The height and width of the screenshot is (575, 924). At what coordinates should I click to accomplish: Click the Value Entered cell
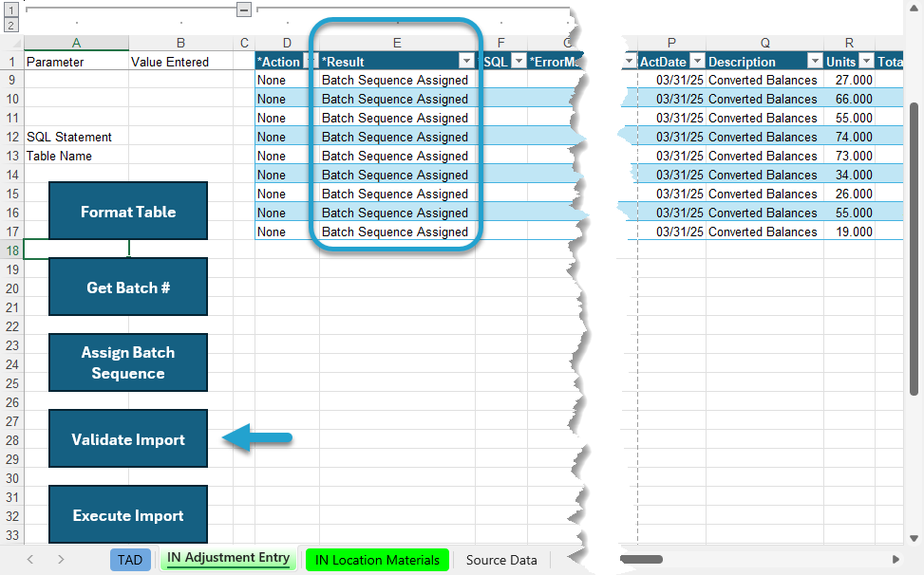(x=181, y=62)
